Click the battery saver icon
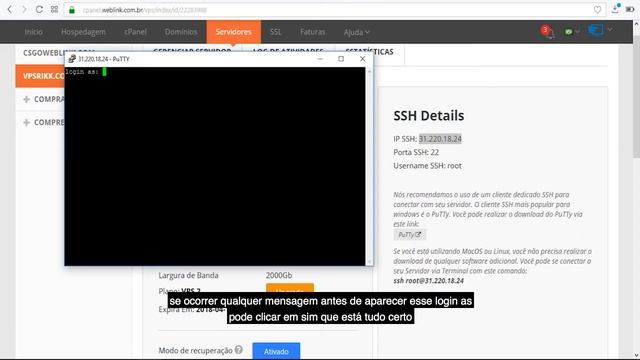The height and width of the screenshot is (360, 640). (630, 9)
